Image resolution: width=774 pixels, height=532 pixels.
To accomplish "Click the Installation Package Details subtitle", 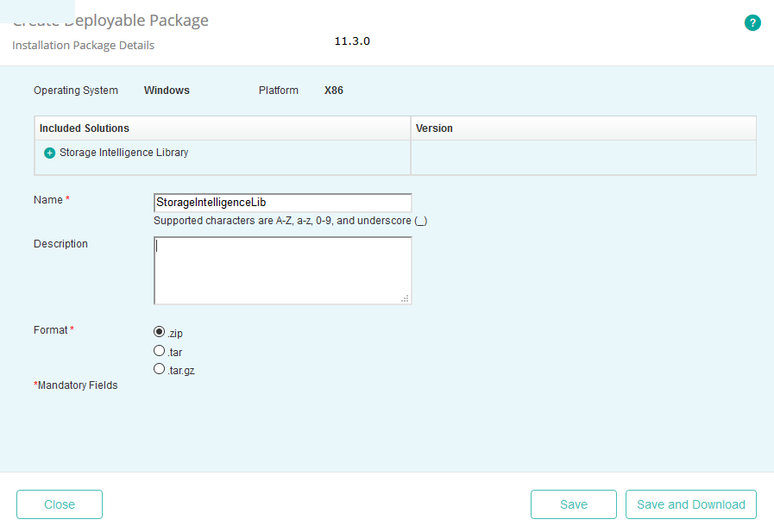I will tap(83, 45).
